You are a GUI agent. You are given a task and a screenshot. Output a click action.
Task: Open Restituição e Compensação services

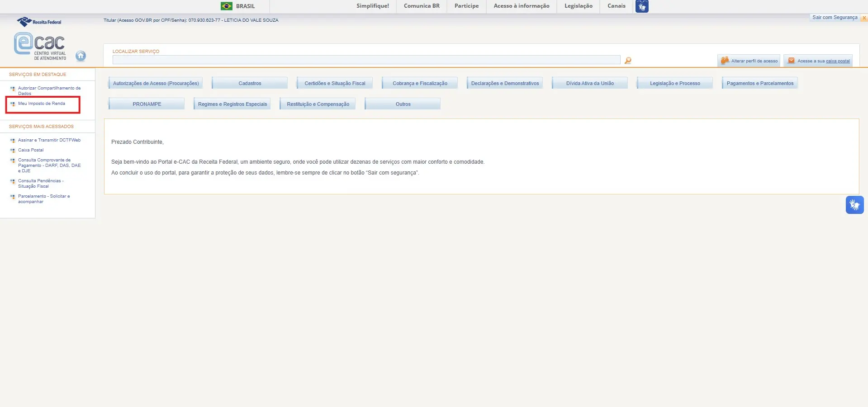pos(318,104)
